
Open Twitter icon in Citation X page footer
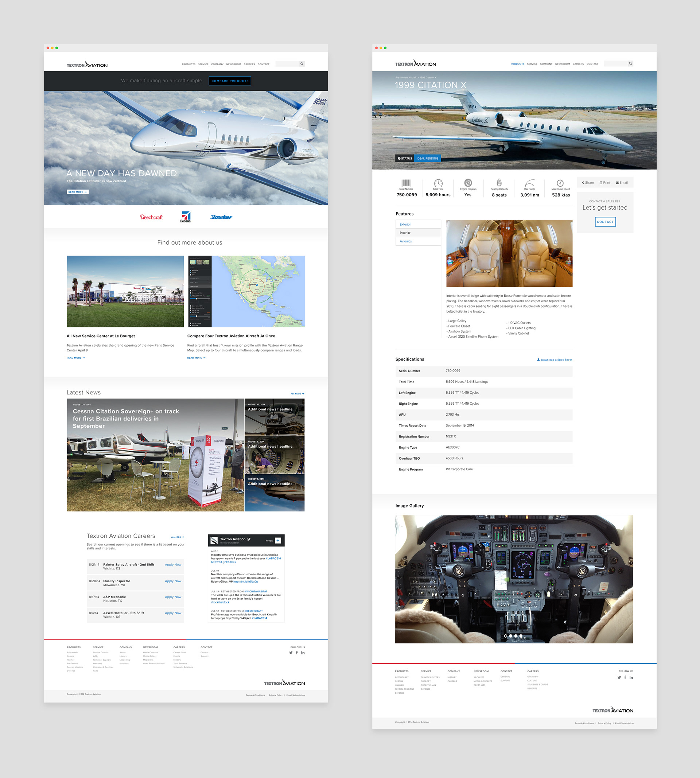pyautogui.click(x=619, y=678)
